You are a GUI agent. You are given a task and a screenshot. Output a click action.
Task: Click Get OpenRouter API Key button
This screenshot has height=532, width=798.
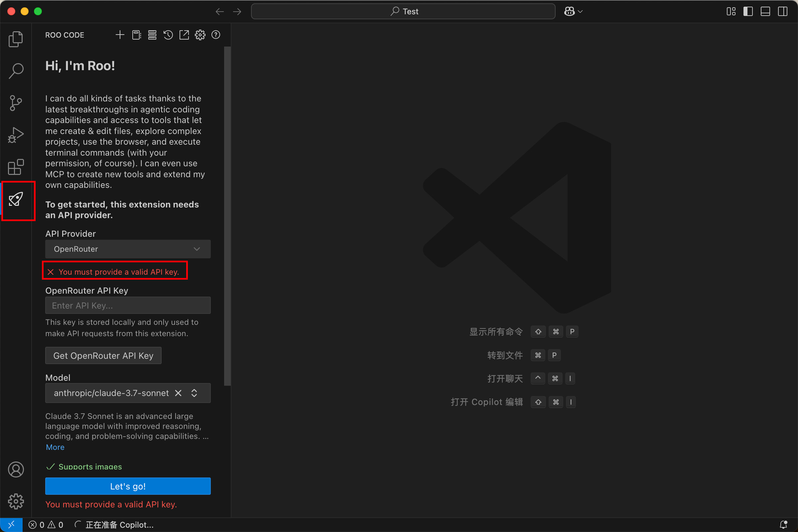(103, 355)
